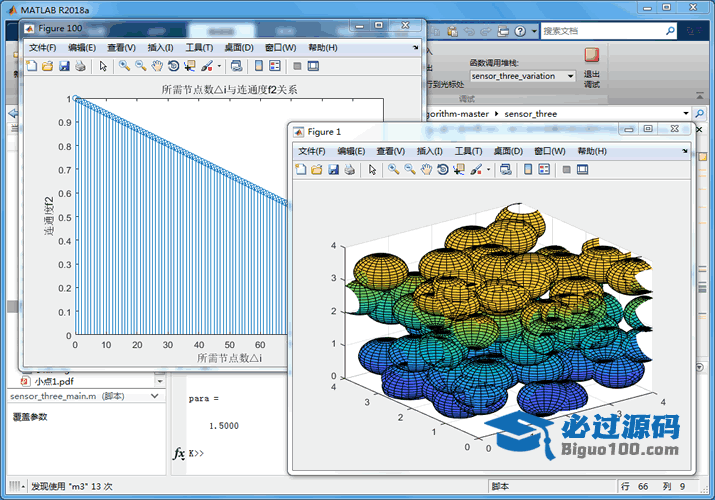Viewport: 715px width, 500px height.
Task: Click Save icon in Figure 100 toolbar
Action: (x=64, y=66)
